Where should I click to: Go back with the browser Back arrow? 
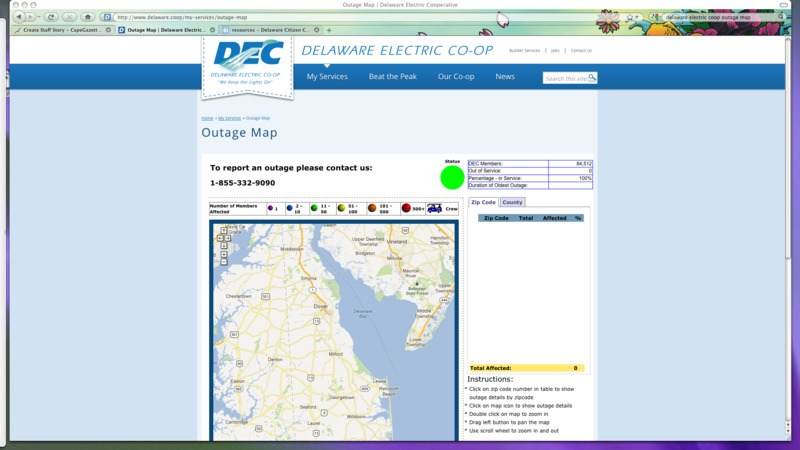pos(19,17)
